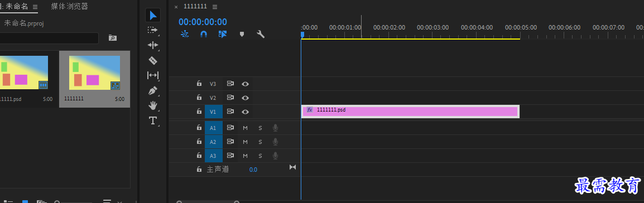
Task: Select the Hand tool
Action: (x=153, y=106)
